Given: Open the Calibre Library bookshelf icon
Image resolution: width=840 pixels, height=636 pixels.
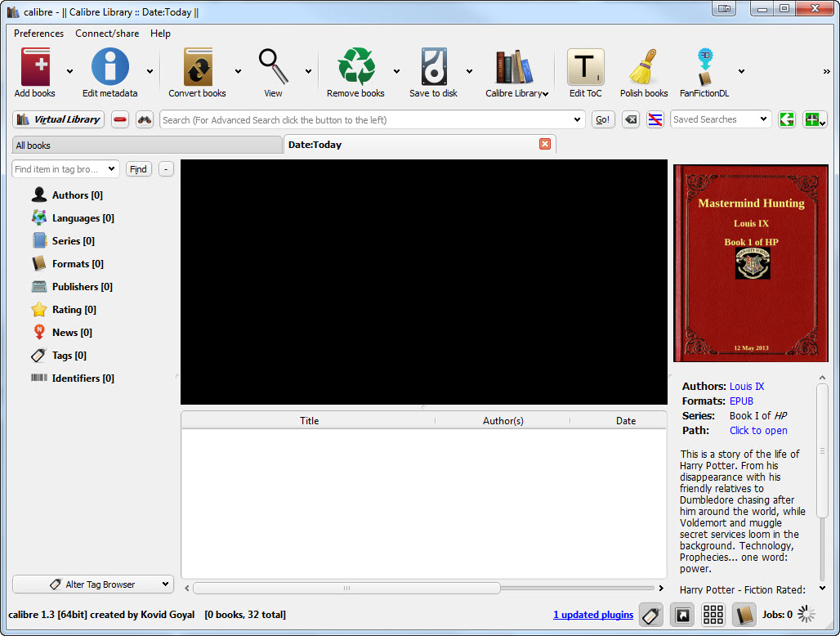Looking at the screenshot, I should click(x=514, y=67).
